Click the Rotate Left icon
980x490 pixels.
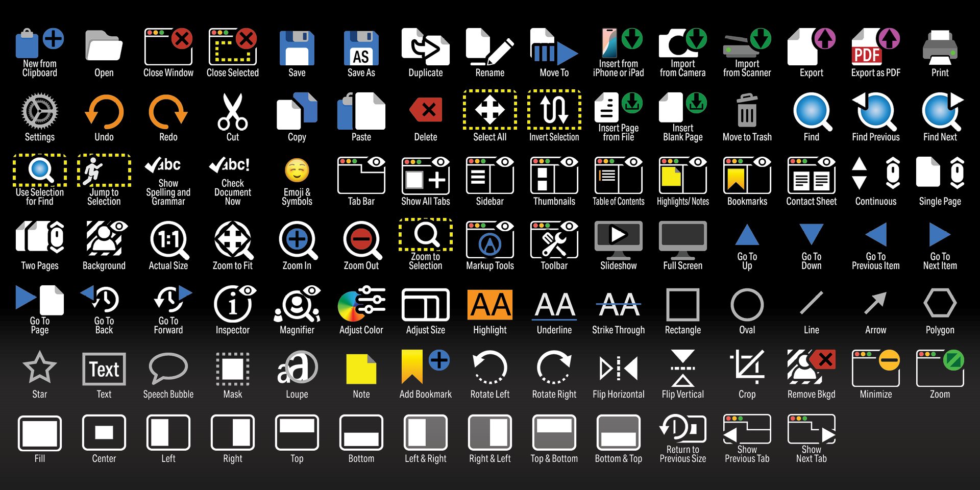pyautogui.click(x=490, y=367)
